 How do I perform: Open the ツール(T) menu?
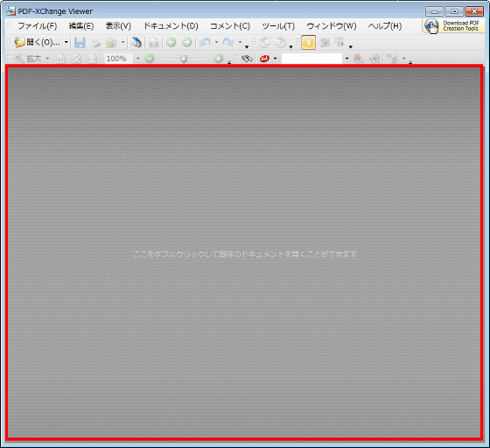click(278, 26)
